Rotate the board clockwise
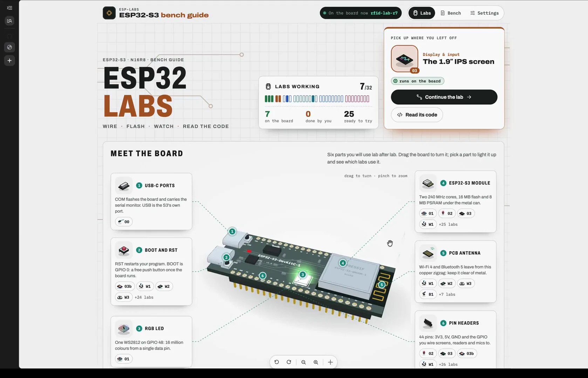Image resolution: width=588 pixels, height=378 pixels. pos(289,362)
